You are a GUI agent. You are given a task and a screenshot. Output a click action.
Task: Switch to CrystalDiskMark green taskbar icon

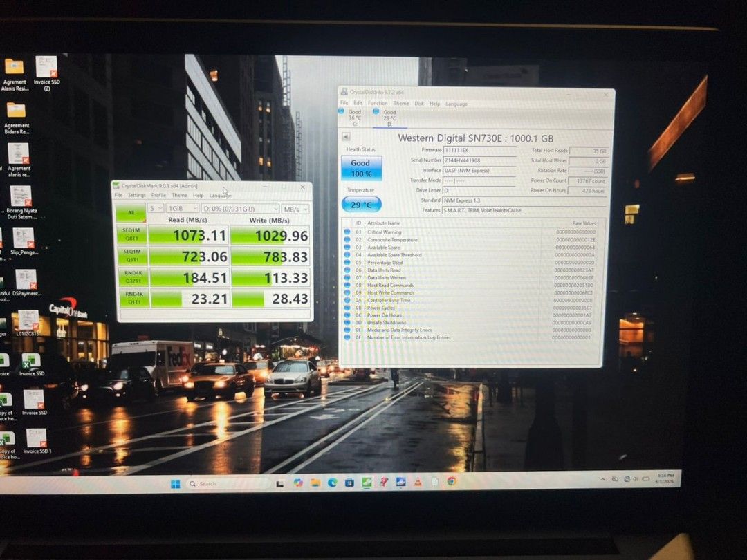pos(367,483)
